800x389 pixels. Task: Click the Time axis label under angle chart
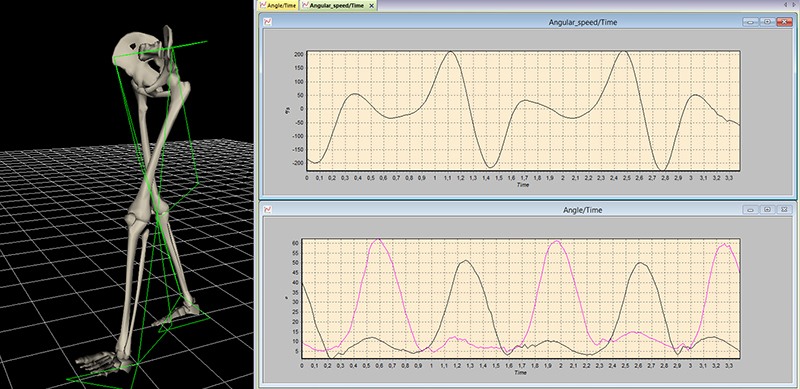click(x=520, y=373)
